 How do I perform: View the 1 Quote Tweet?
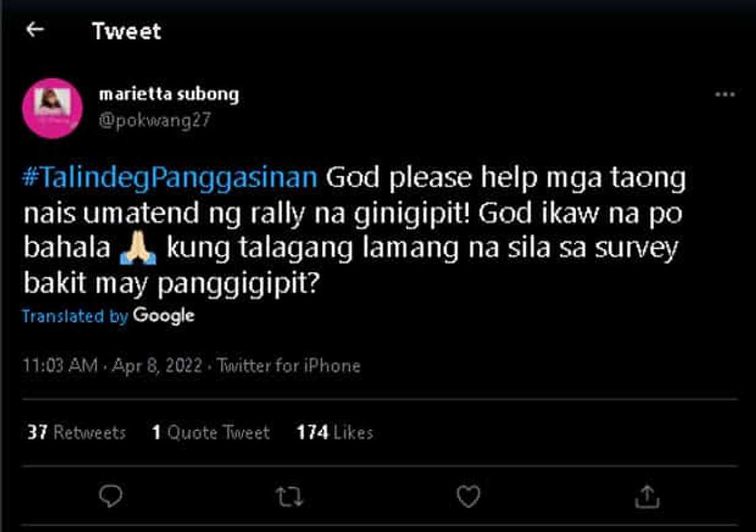click(211, 432)
